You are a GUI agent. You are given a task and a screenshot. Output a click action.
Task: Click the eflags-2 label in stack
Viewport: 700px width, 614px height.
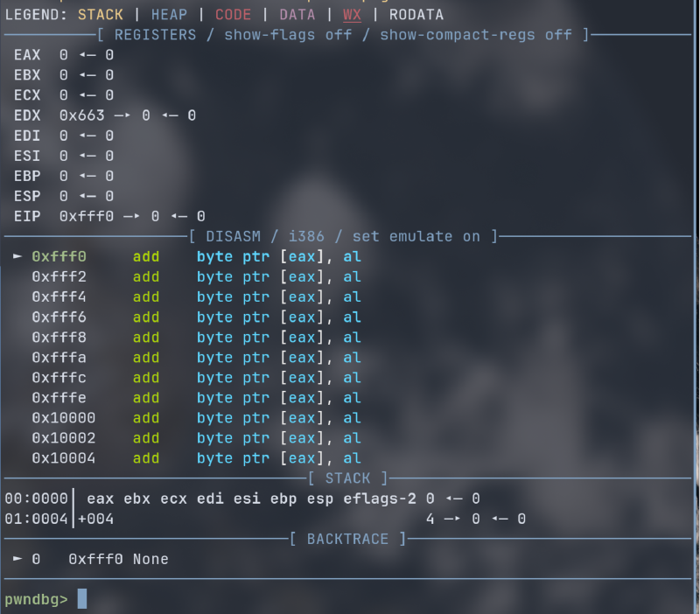click(x=380, y=499)
